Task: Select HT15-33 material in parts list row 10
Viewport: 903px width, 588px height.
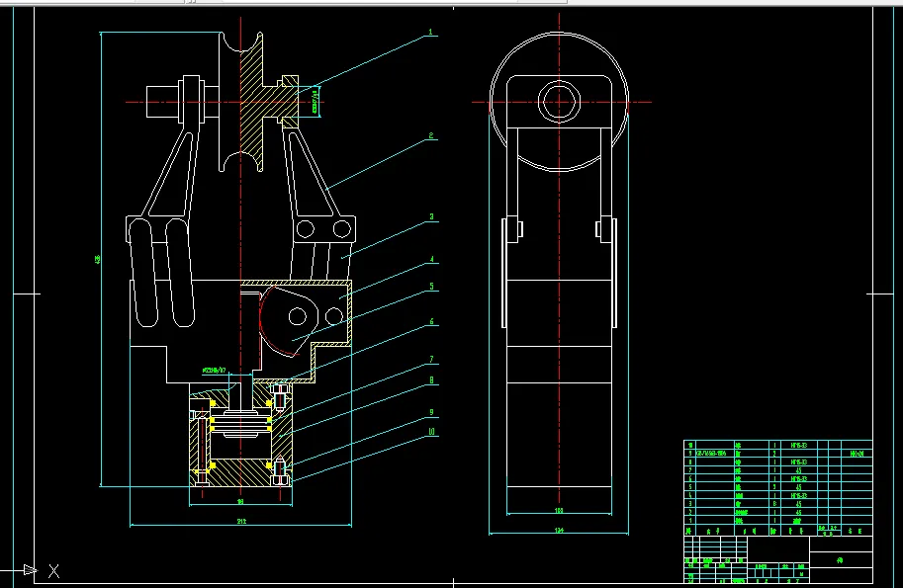Action: [x=799, y=446]
